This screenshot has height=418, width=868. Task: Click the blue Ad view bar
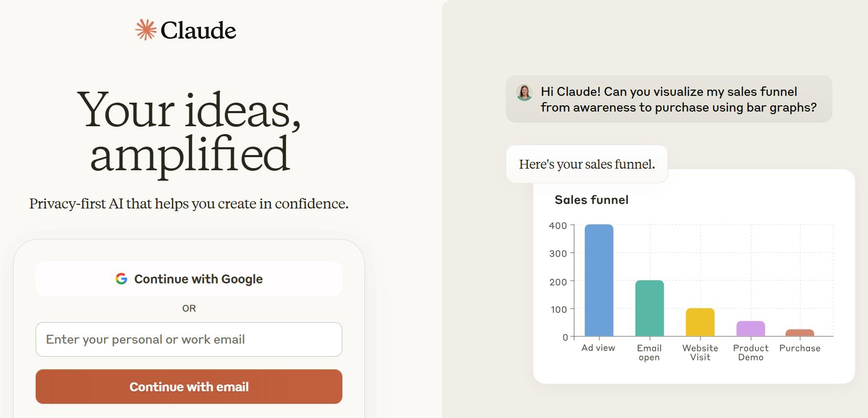598,280
